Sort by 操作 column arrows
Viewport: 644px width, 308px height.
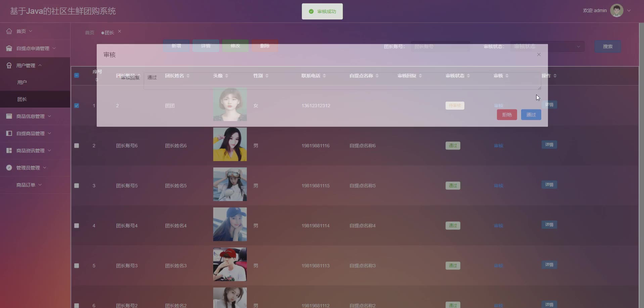point(555,76)
